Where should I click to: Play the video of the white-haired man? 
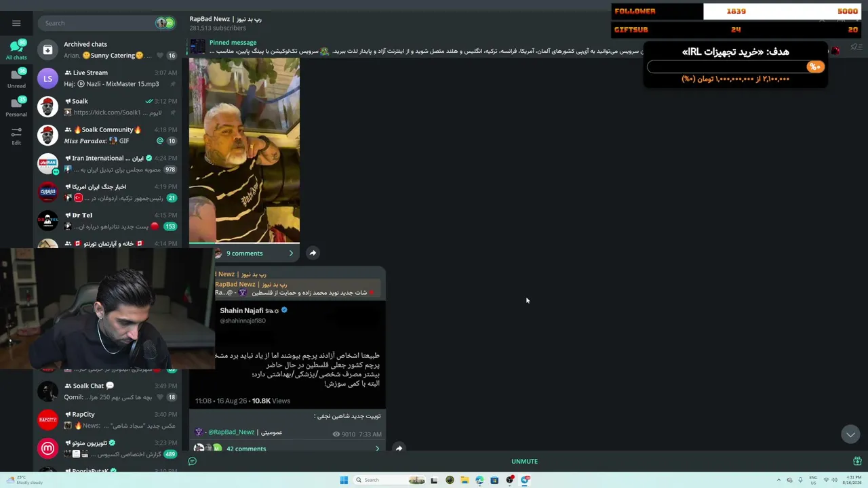[x=244, y=150]
